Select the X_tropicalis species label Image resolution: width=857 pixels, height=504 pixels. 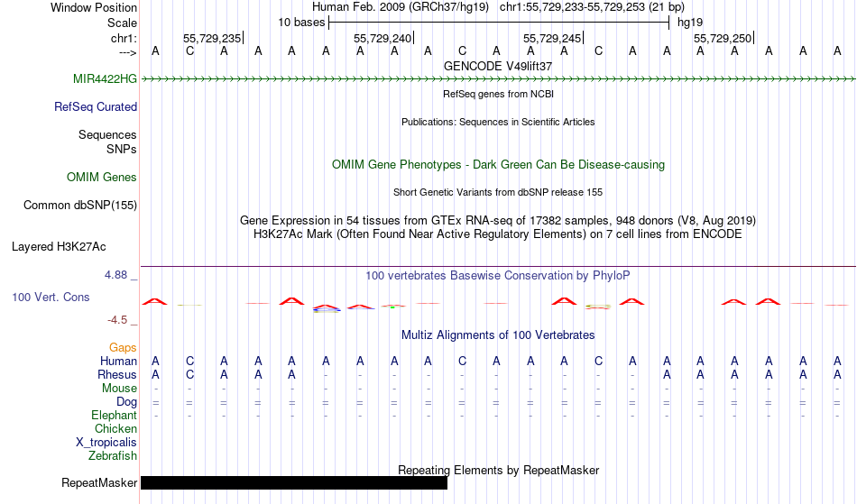click(x=106, y=443)
